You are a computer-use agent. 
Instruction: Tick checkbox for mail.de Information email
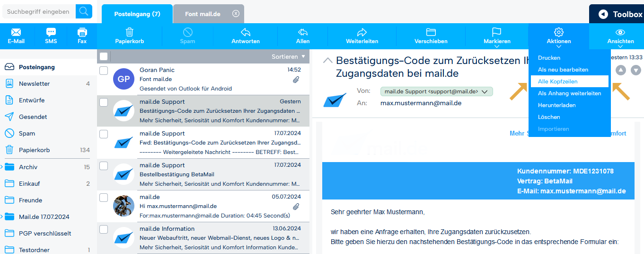coord(104,229)
